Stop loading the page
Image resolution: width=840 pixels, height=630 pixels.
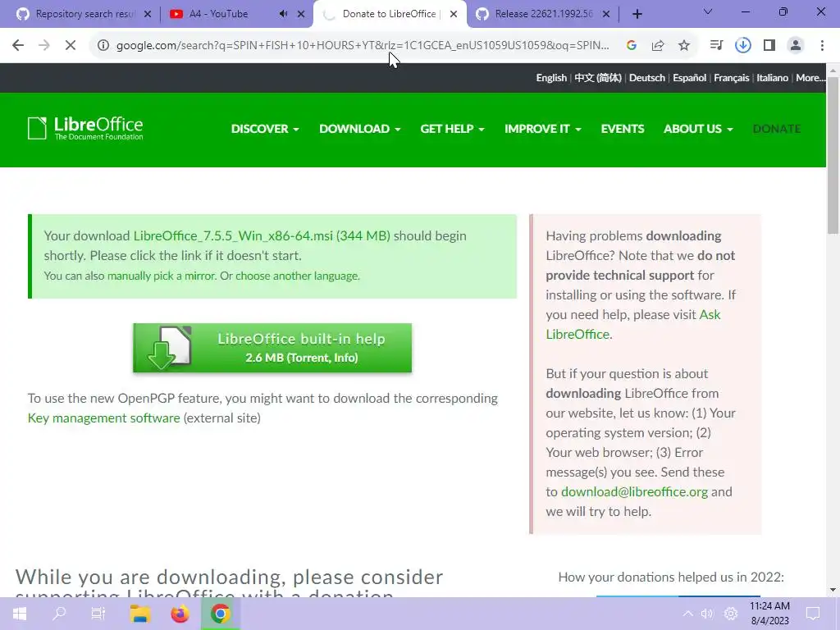[71, 46]
